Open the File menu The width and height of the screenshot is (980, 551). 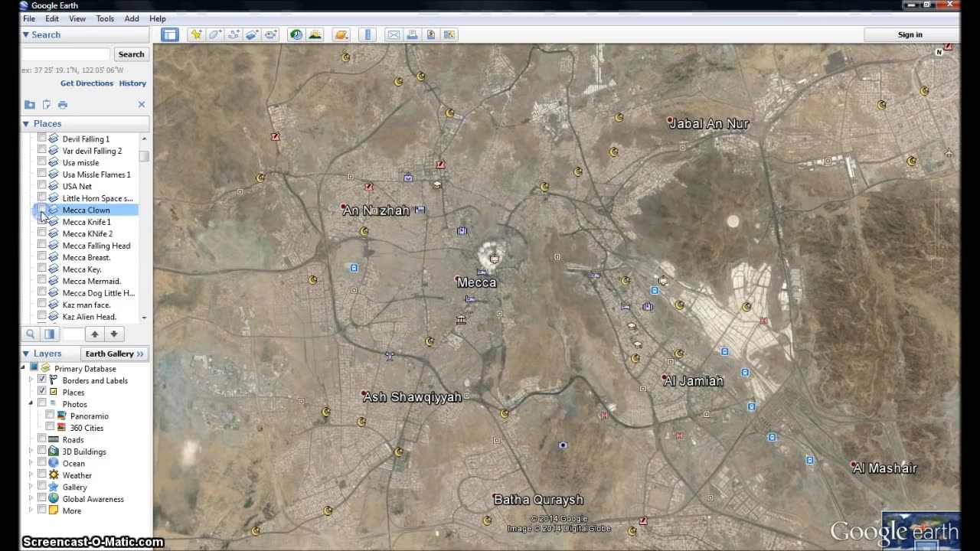click(28, 18)
